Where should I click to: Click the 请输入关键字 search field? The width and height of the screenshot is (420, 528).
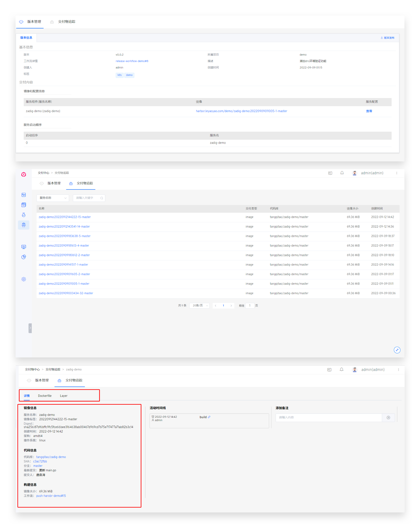click(87, 198)
